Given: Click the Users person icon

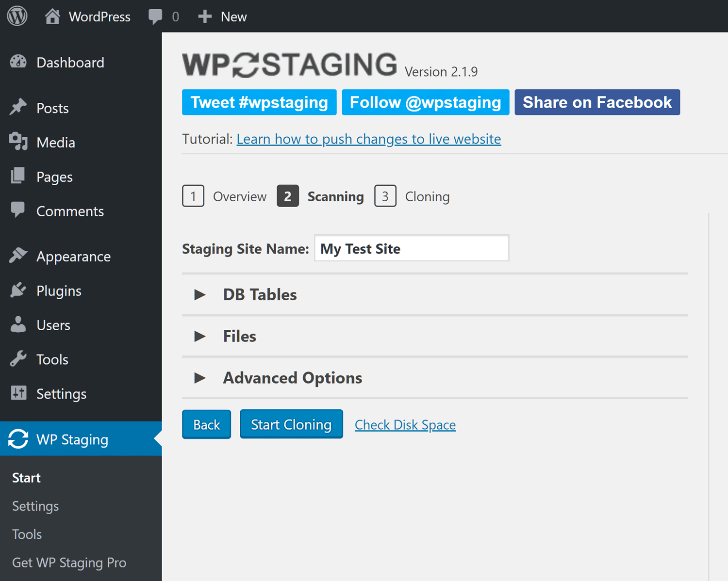Looking at the screenshot, I should [18, 324].
